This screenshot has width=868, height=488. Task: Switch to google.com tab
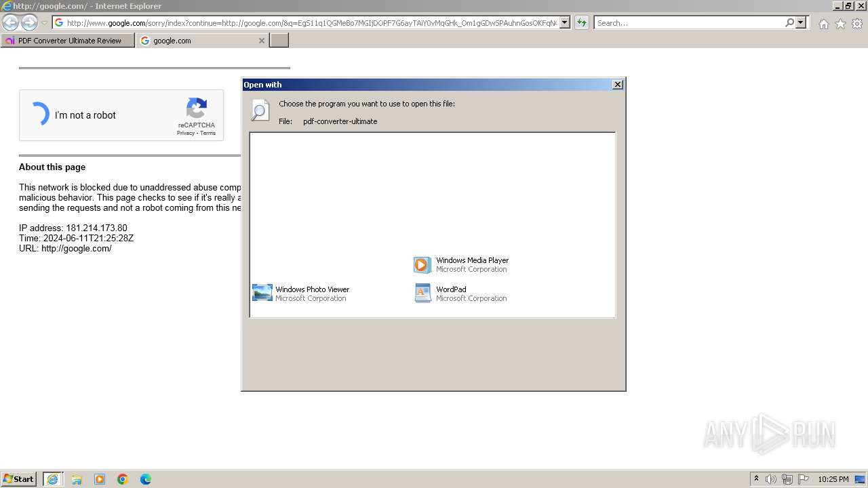pyautogui.click(x=197, y=41)
